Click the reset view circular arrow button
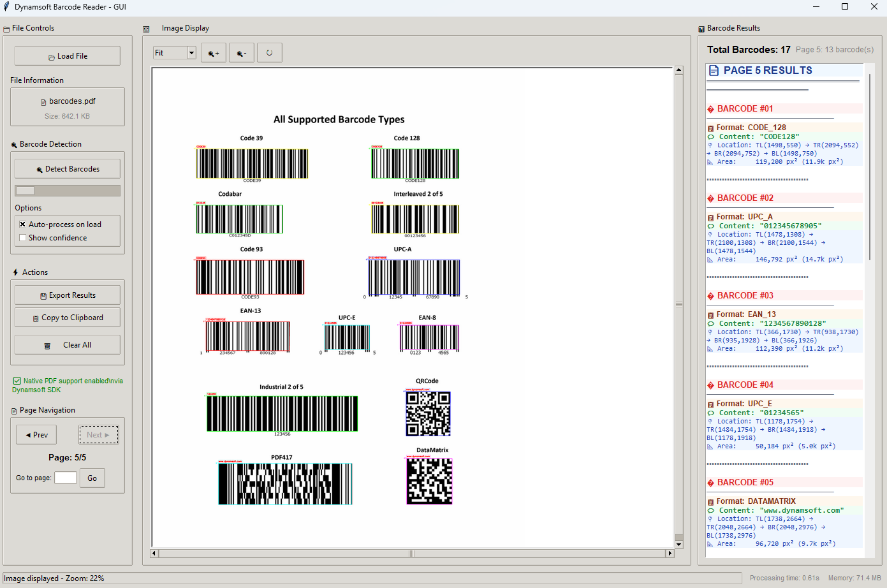The height and width of the screenshot is (588, 887). [x=269, y=53]
